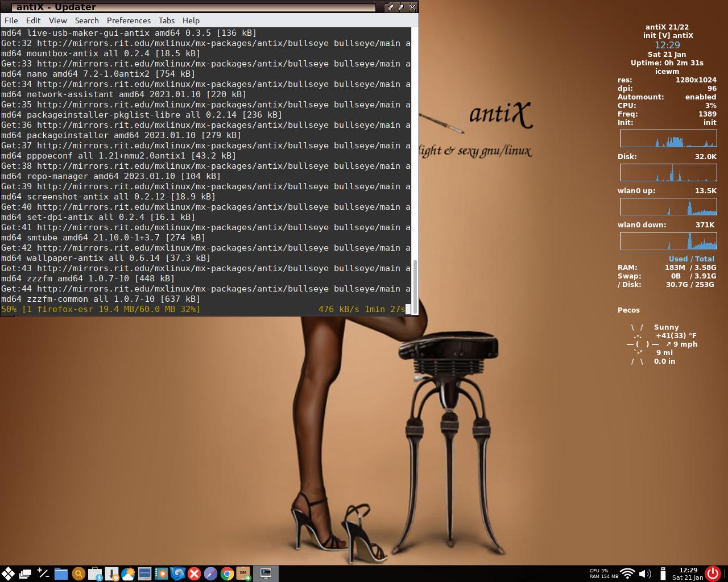728x582 pixels.
Task: Launch the blue swirl browser icon
Action: [177, 573]
